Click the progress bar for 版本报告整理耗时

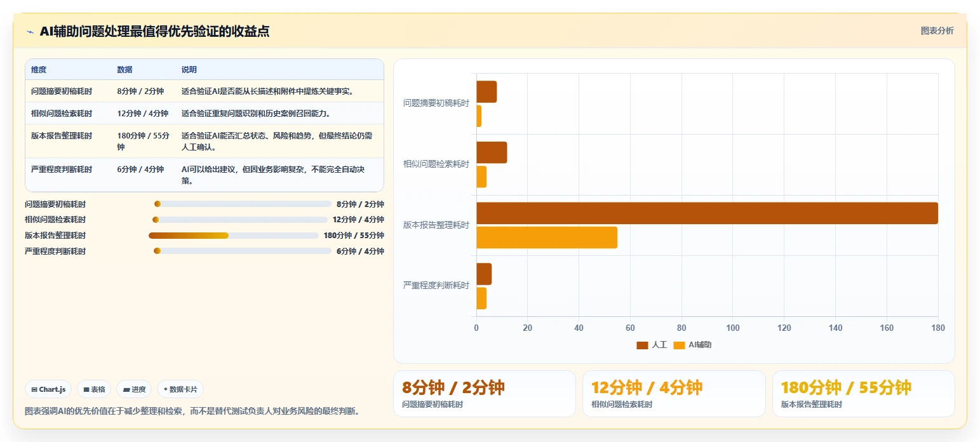pyautogui.click(x=234, y=236)
